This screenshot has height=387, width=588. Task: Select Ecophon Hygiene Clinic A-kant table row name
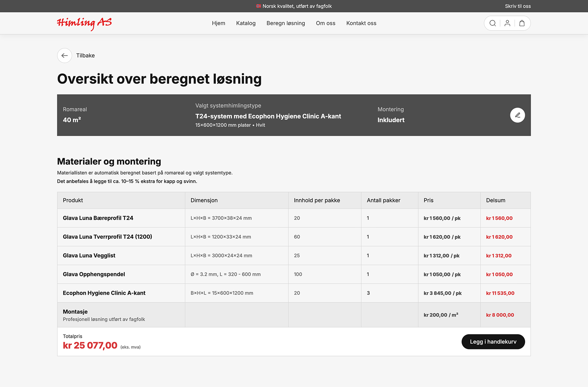click(104, 293)
